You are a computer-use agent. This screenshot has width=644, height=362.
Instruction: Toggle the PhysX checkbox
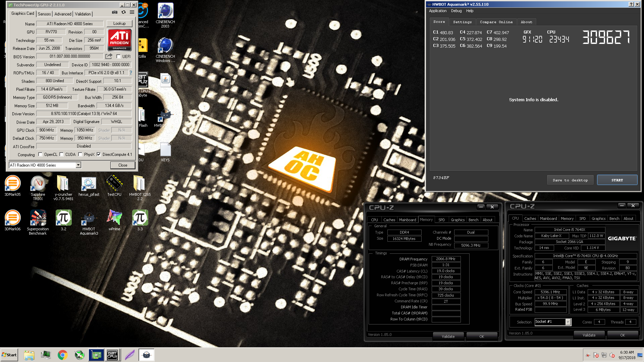point(80,155)
